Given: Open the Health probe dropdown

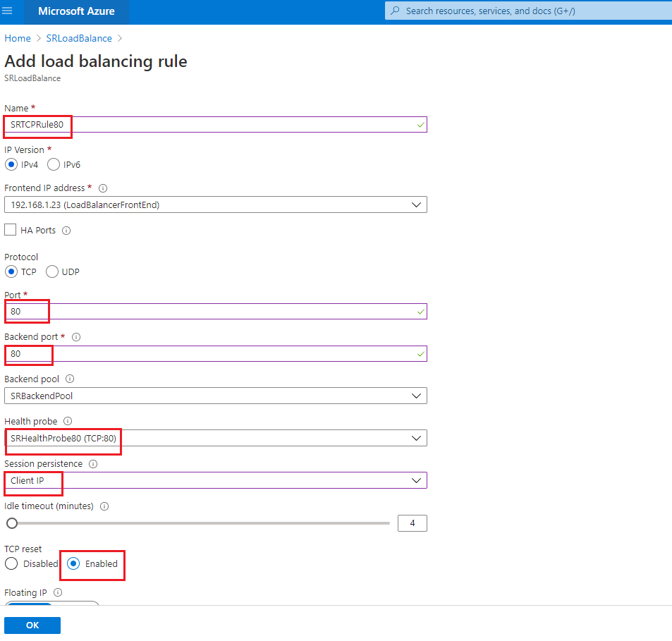Looking at the screenshot, I should (417, 438).
